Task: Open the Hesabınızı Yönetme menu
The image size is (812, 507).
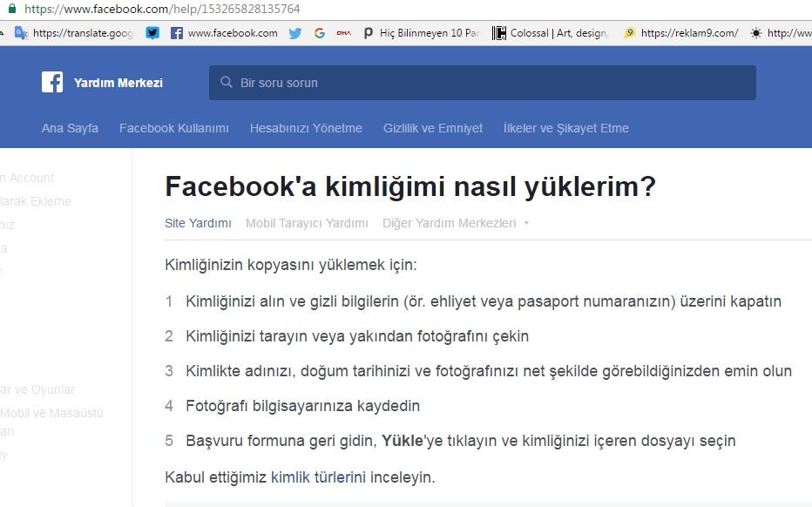Action: [306, 128]
